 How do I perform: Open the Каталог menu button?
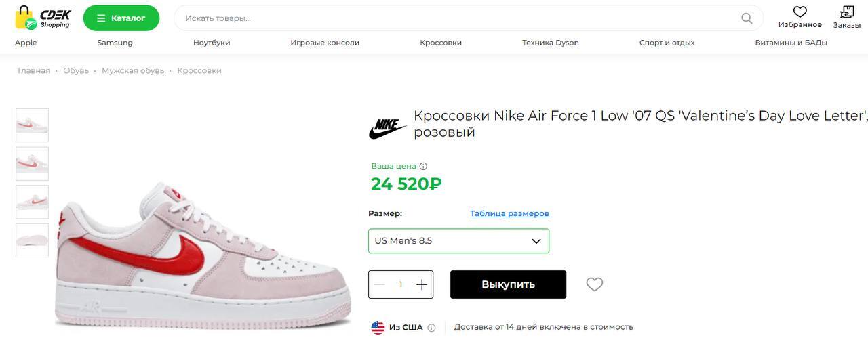coord(121,18)
